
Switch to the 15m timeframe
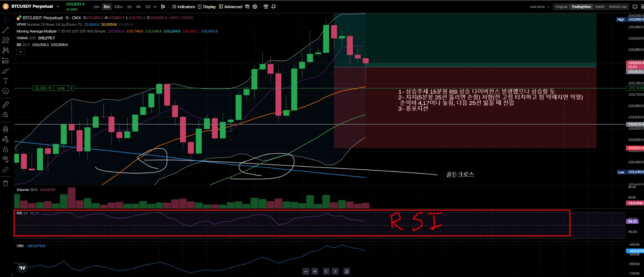coord(118,7)
